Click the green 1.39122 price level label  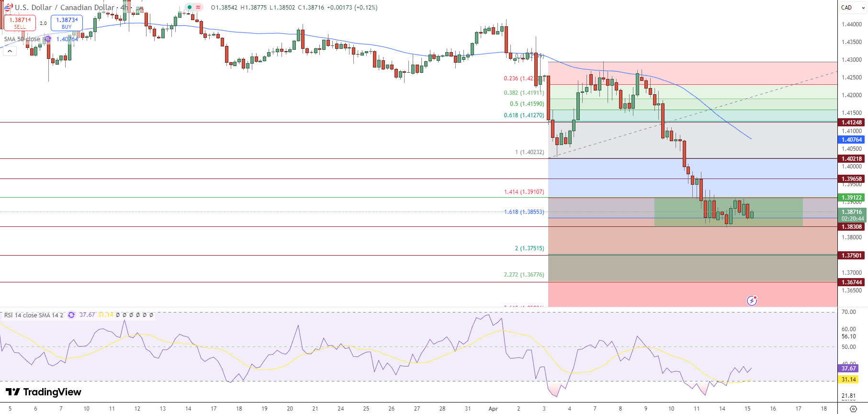852,198
